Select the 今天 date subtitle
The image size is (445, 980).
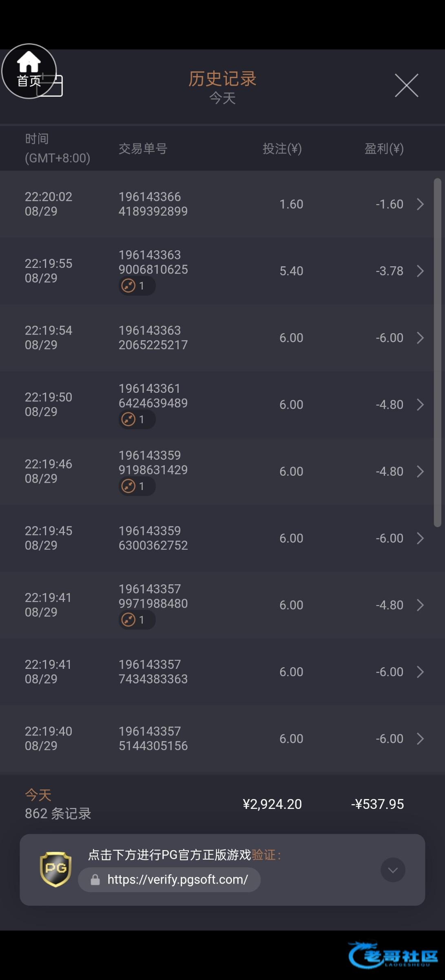(222, 98)
